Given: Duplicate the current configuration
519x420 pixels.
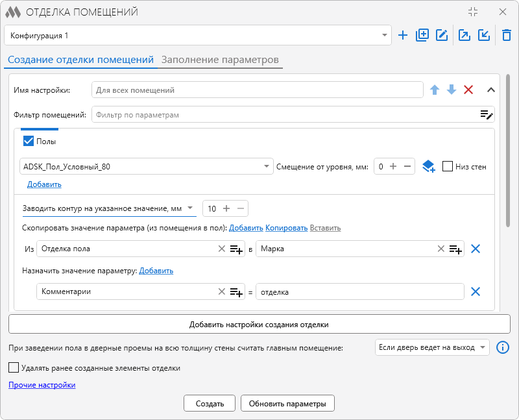Looking at the screenshot, I should (422, 35).
